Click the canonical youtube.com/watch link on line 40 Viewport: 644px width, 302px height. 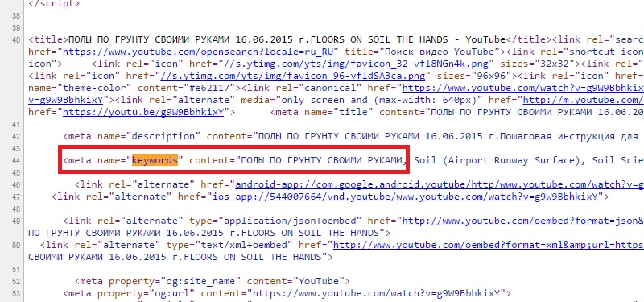[522, 88]
